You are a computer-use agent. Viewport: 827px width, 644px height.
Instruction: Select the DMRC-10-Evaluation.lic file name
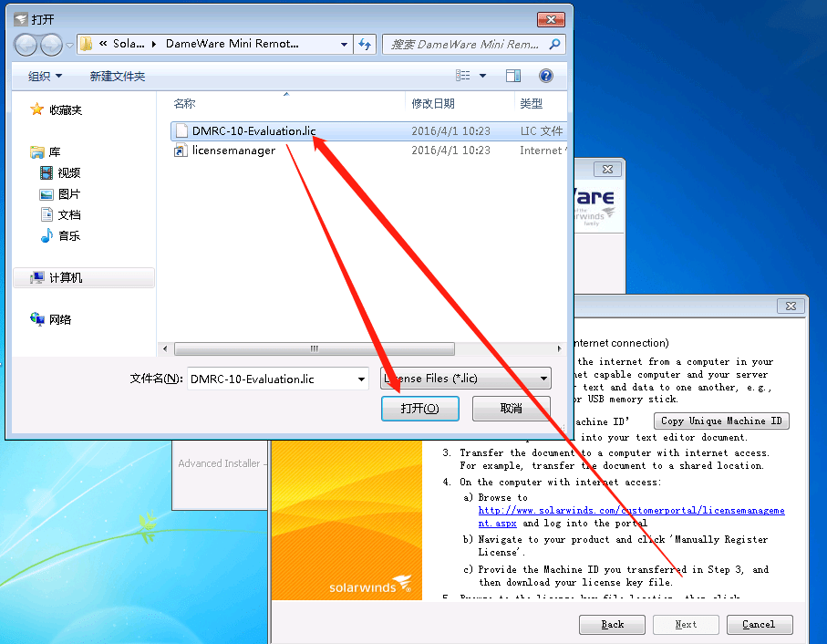coord(253,130)
